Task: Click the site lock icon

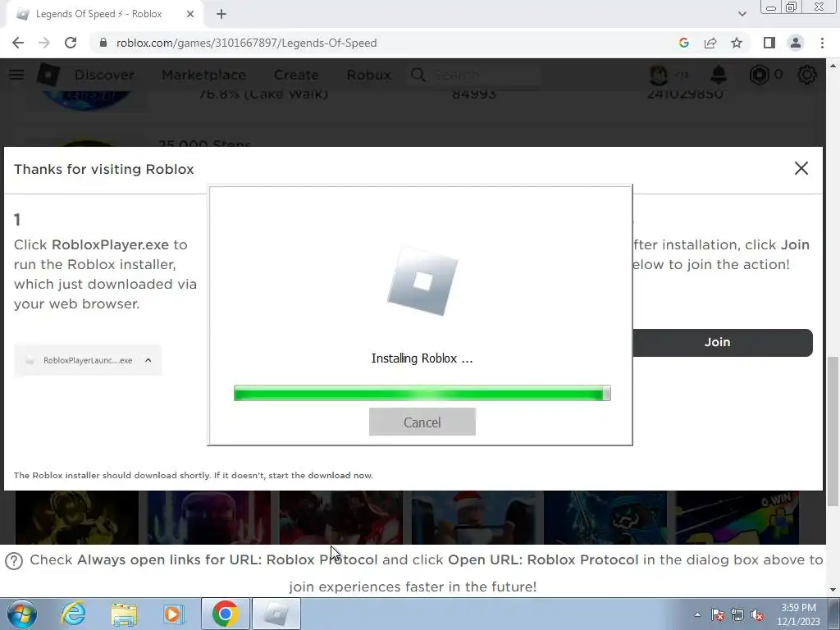Action: (103, 43)
